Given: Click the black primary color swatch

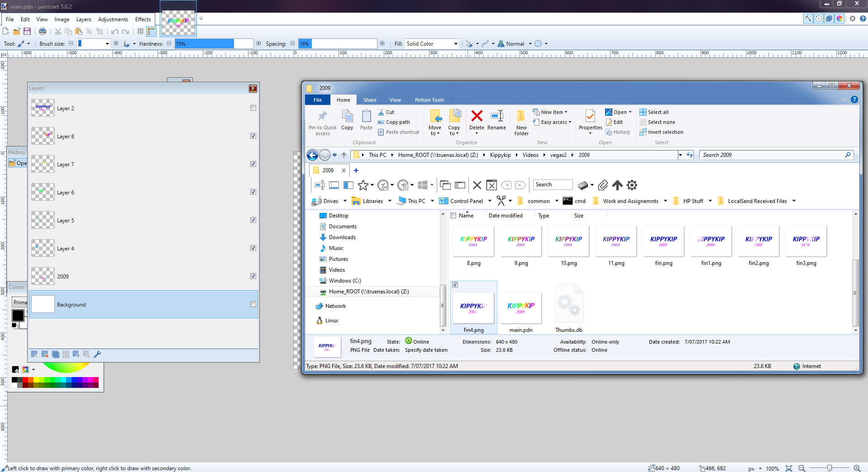Looking at the screenshot, I should [18, 315].
